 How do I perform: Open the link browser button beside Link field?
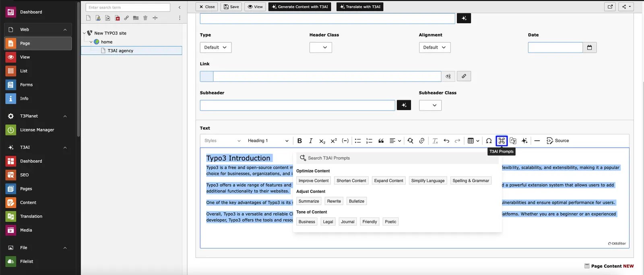pyautogui.click(x=464, y=76)
